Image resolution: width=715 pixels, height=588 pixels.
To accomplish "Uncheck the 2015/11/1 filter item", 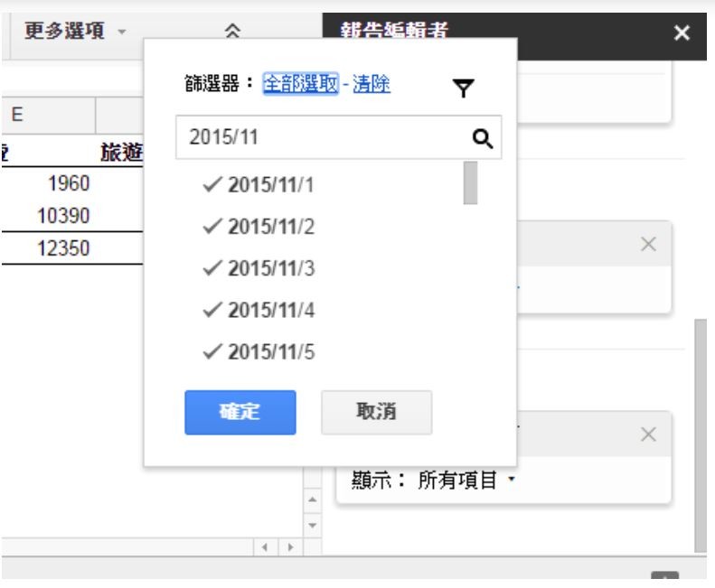I will coord(259,185).
